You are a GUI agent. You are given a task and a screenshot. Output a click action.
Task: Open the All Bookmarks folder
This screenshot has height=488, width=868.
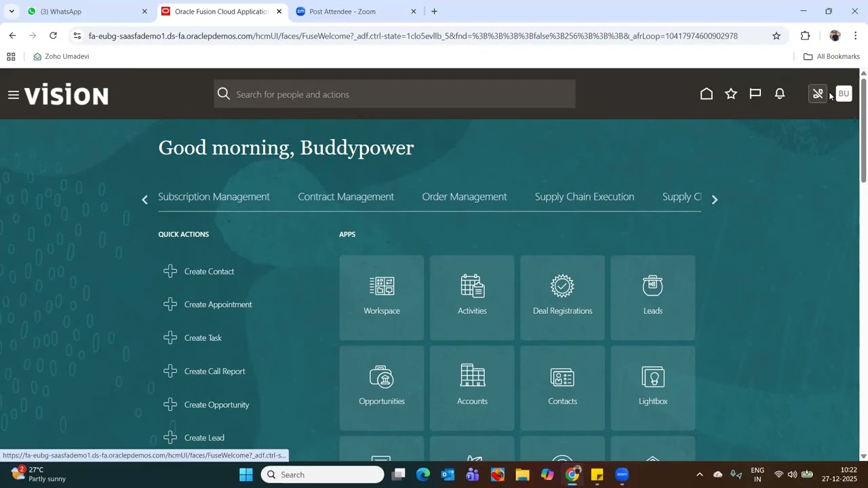tap(831, 56)
